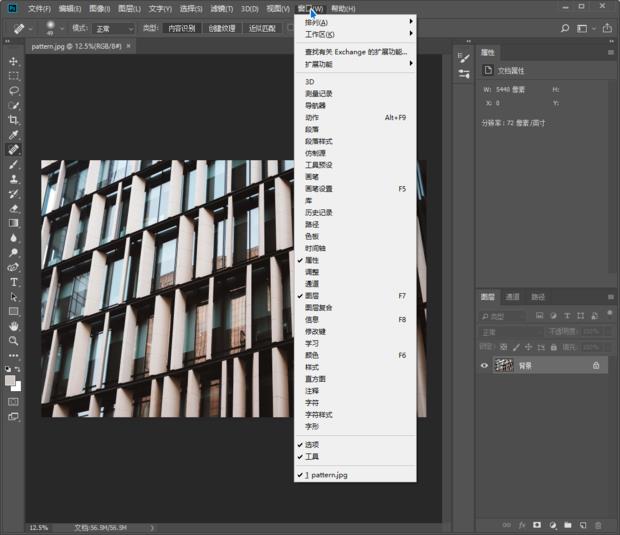620x535 pixels.
Task: Click the 创建纹理 button
Action: [x=221, y=29]
